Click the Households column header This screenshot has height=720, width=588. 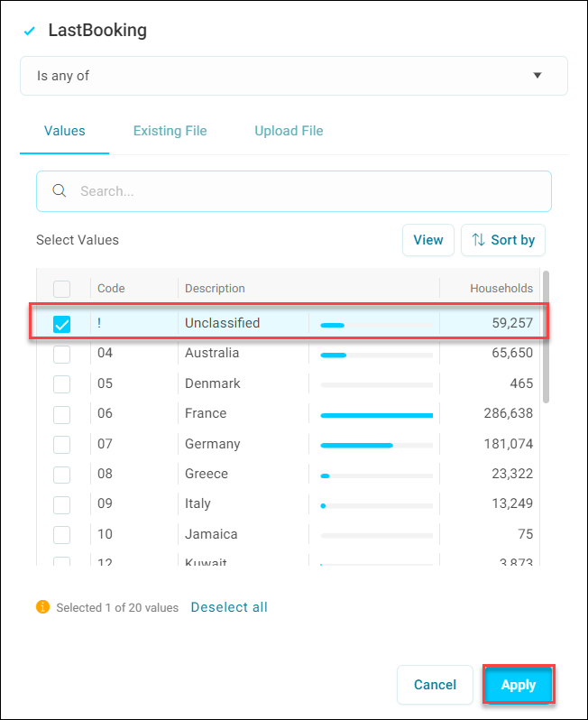coord(501,289)
